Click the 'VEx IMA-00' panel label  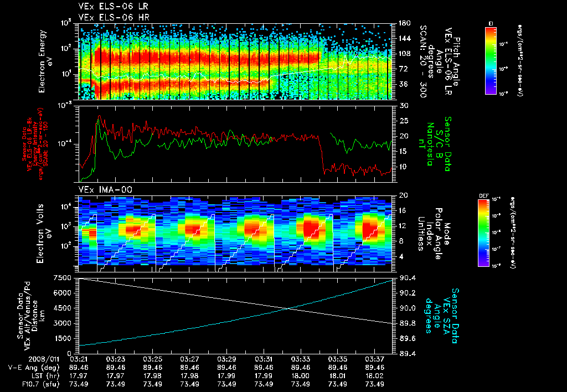[x=105, y=189]
